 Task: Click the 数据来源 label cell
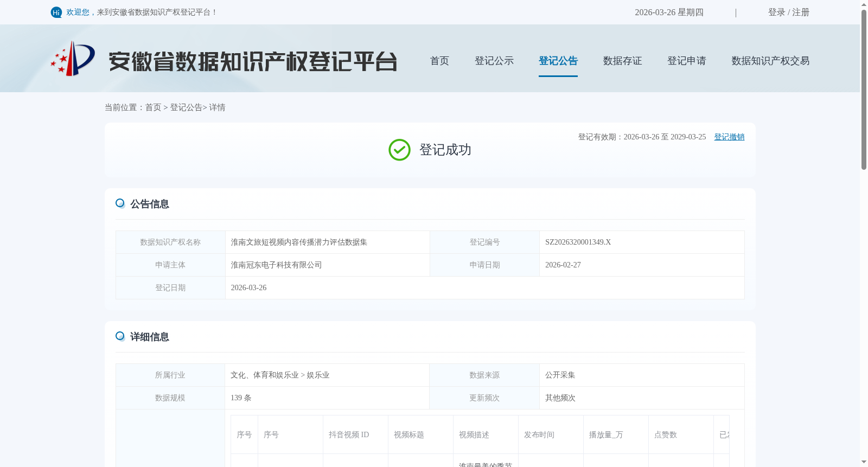[484, 375]
